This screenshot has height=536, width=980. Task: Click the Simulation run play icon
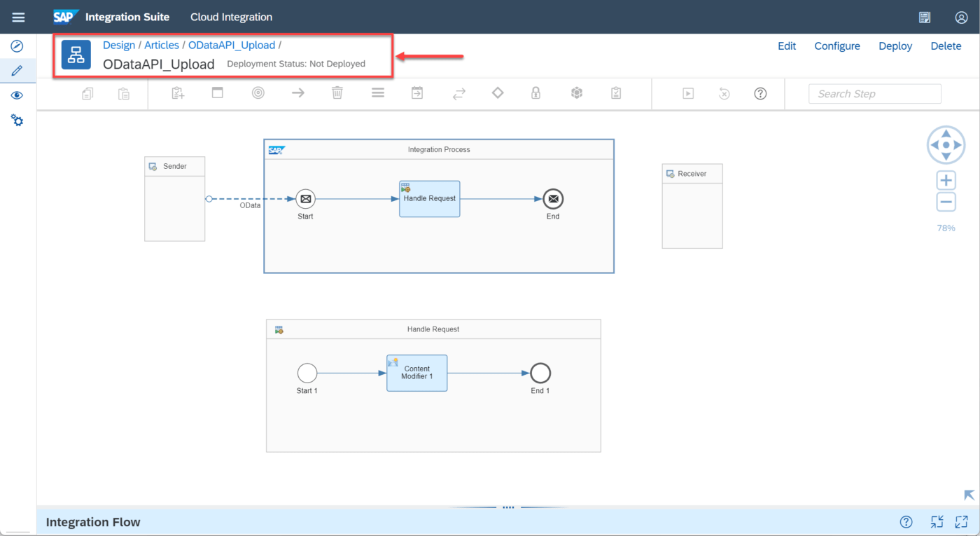point(688,93)
